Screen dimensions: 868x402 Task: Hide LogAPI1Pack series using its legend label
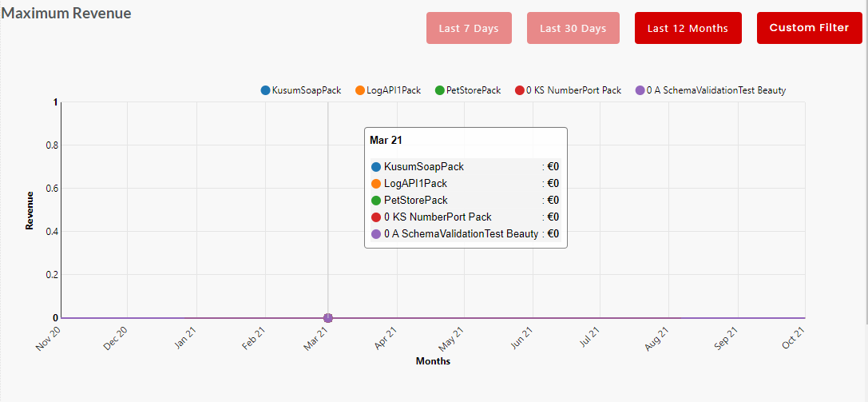393,90
